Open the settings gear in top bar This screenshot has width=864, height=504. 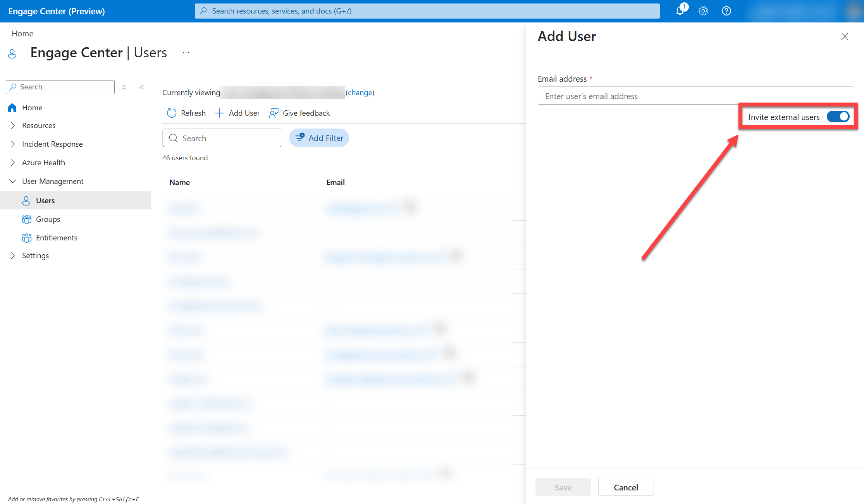[703, 11]
